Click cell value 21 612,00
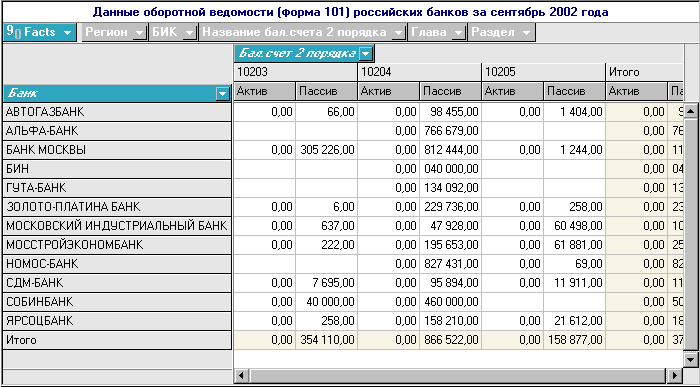700x387 pixels. [x=575, y=320]
